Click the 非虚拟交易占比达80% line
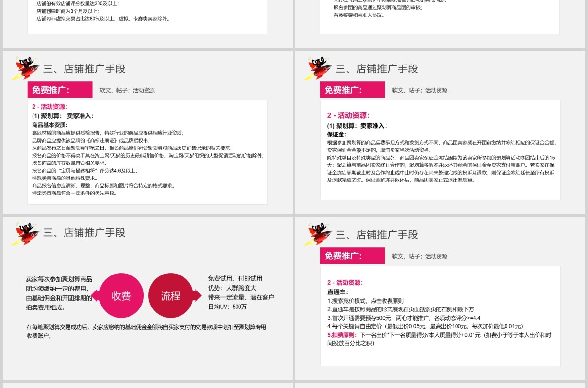588x388 pixels. pyautogui.click(x=103, y=19)
